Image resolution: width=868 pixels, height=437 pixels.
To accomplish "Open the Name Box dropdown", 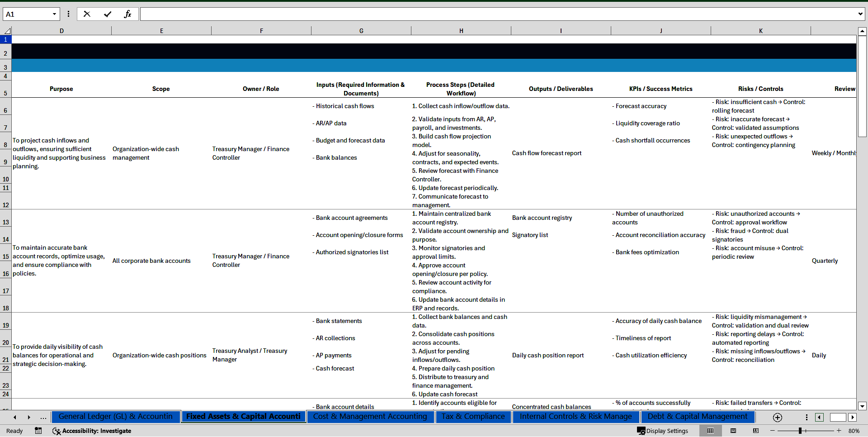I will point(55,14).
